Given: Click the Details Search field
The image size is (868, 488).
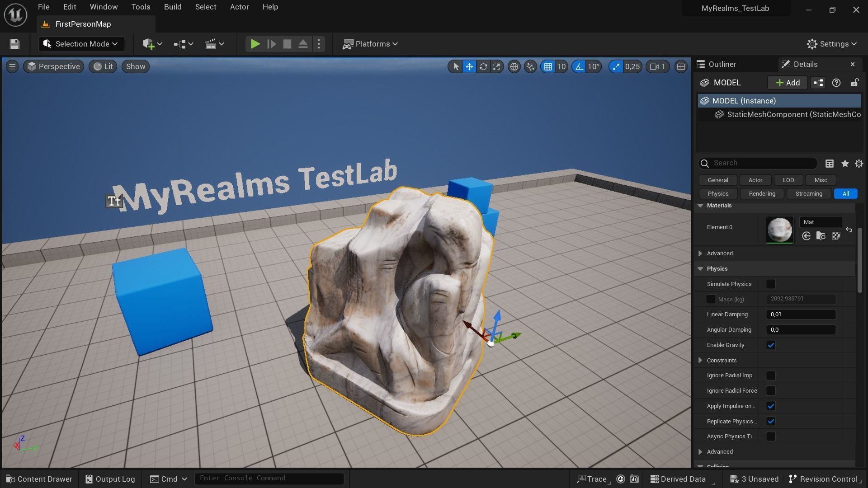Looking at the screenshot, I should click(x=758, y=163).
